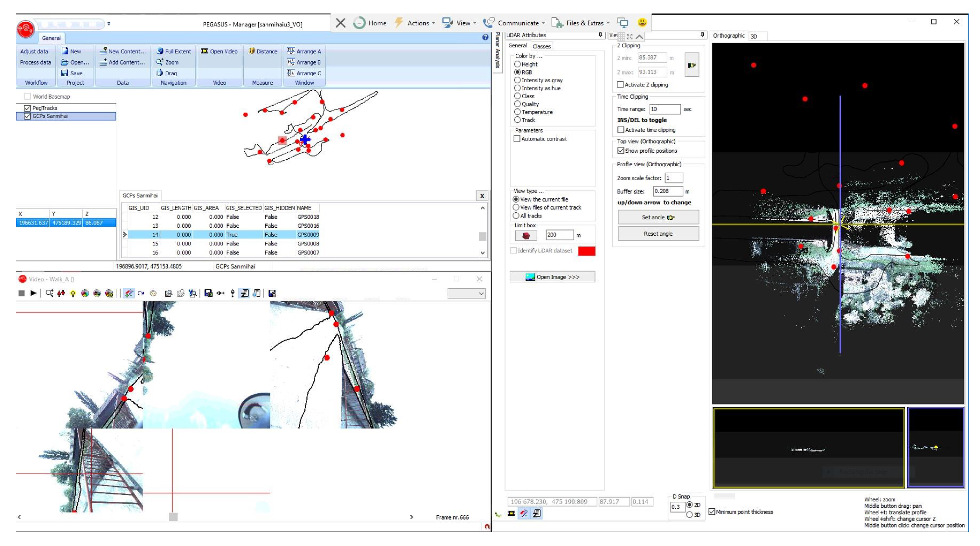Image resolution: width=980 pixels, height=546 pixels.
Task: Select All tracks view type
Action: tap(516, 216)
